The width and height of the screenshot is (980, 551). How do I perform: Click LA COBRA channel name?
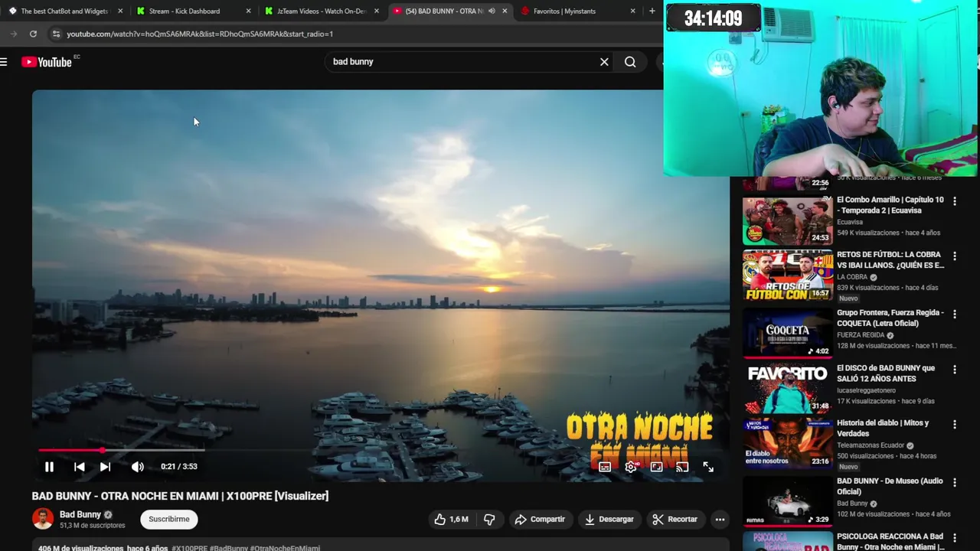pyautogui.click(x=852, y=277)
